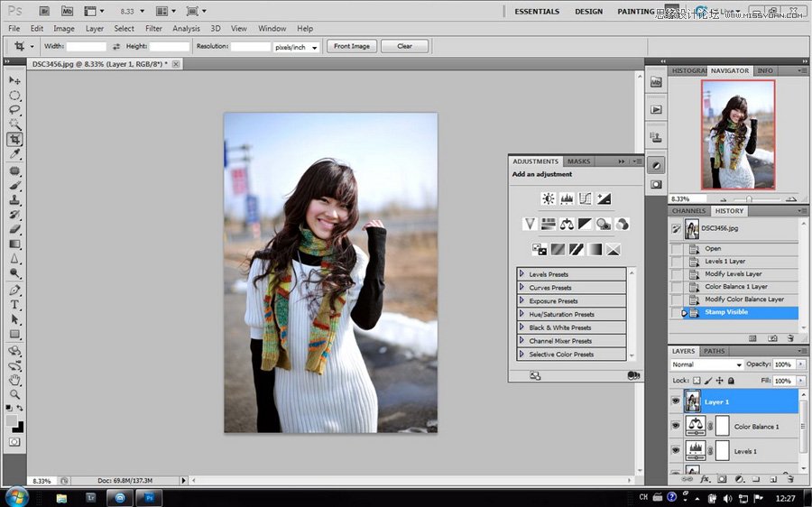Add an Exposure adjustment
The image size is (812, 507).
click(x=604, y=198)
